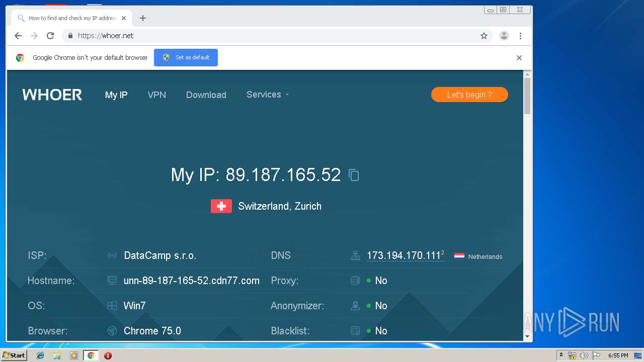The height and width of the screenshot is (362, 644).
Task: Open the file explorer taskbar icon
Action: [x=57, y=355]
